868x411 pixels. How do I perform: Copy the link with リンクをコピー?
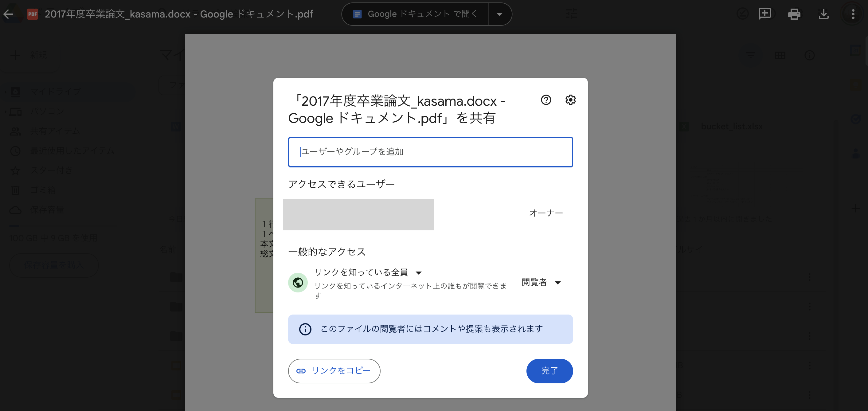[334, 371]
